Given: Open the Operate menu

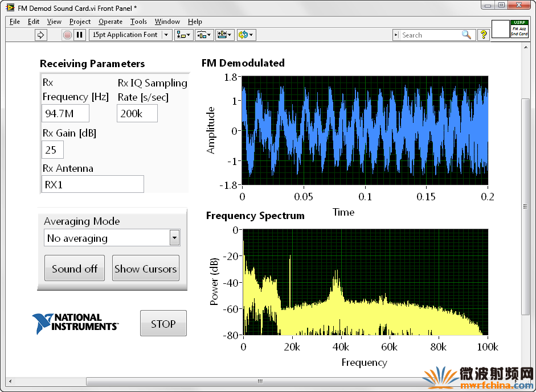Looking at the screenshot, I should point(111,22).
